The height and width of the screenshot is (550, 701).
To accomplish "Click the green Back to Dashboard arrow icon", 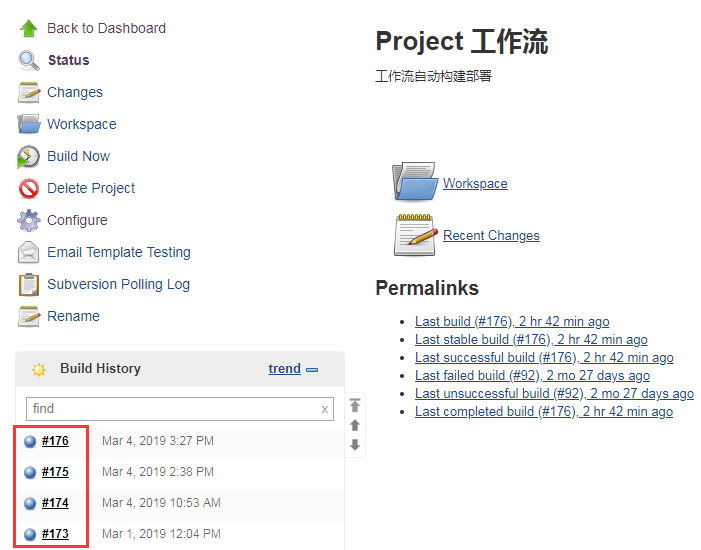I will coord(29,28).
